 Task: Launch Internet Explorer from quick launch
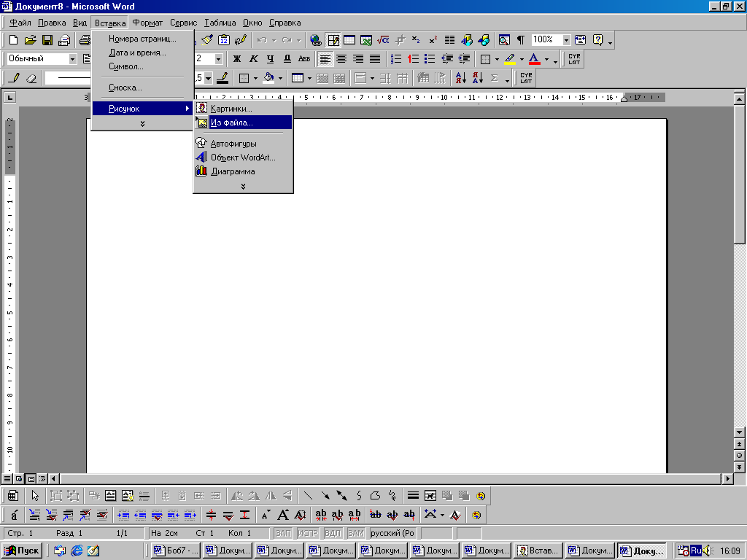coord(76,551)
